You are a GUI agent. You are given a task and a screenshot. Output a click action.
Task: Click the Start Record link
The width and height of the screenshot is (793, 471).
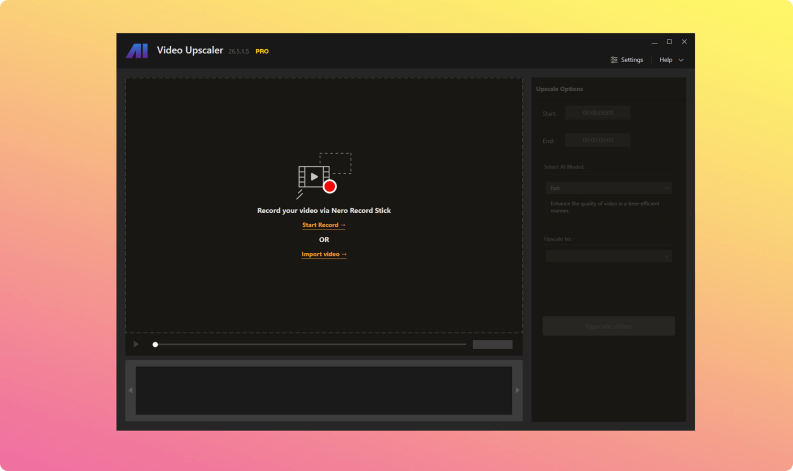point(323,225)
